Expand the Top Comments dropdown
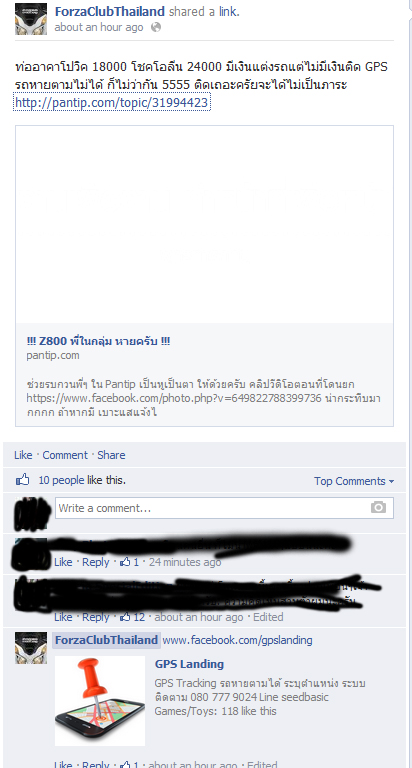 354,481
